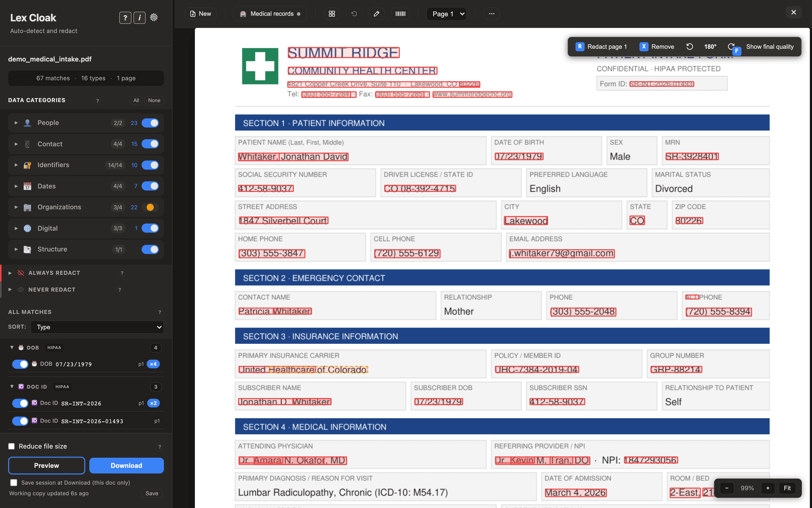Click Remove in floating toolbar
The height and width of the screenshot is (508, 812).
(x=657, y=47)
